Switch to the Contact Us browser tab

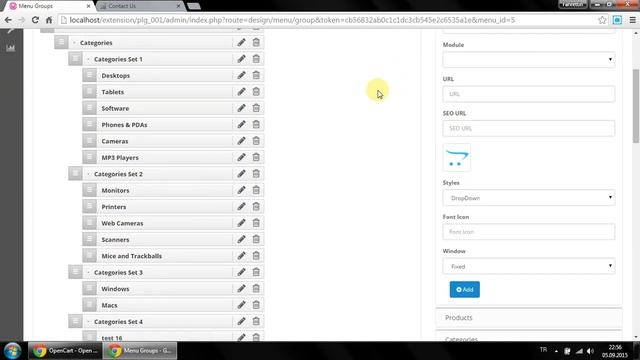[x=140, y=6]
